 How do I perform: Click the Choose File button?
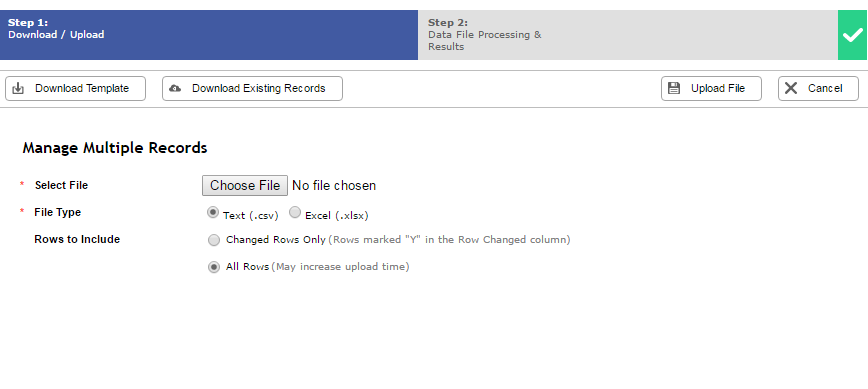click(245, 185)
